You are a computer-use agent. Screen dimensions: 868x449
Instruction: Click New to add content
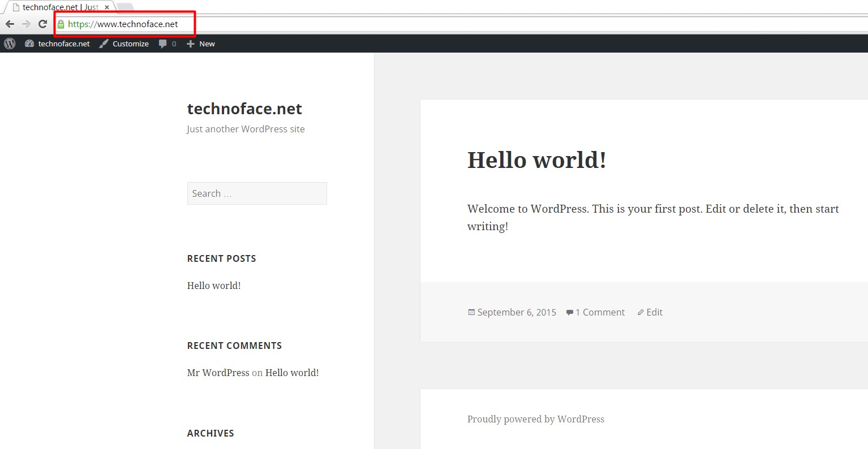tap(201, 44)
